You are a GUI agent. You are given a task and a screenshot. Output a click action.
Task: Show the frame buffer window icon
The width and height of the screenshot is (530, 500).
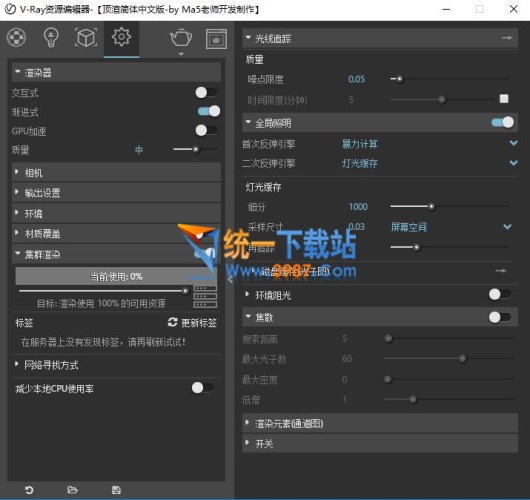tap(216, 39)
